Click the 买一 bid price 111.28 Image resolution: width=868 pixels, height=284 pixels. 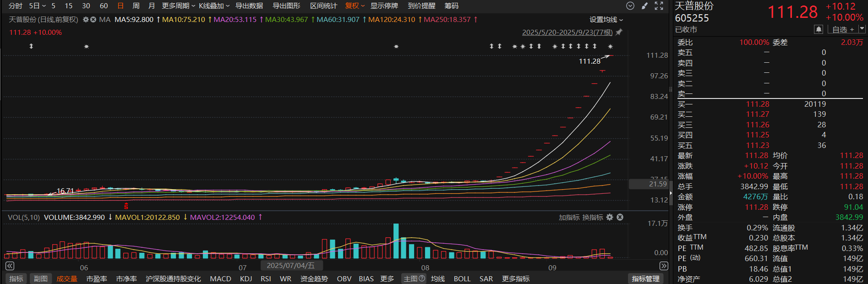pos(758,104)
